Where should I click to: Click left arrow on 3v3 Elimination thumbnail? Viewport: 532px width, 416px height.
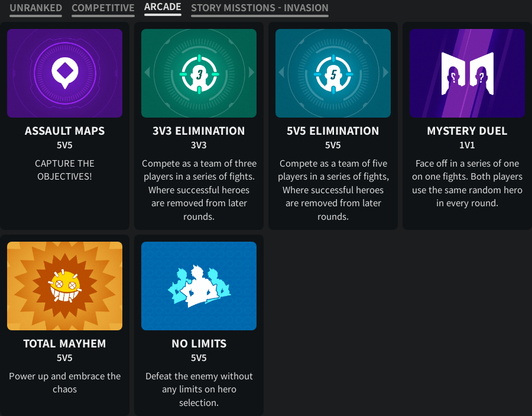pos(147,72)
